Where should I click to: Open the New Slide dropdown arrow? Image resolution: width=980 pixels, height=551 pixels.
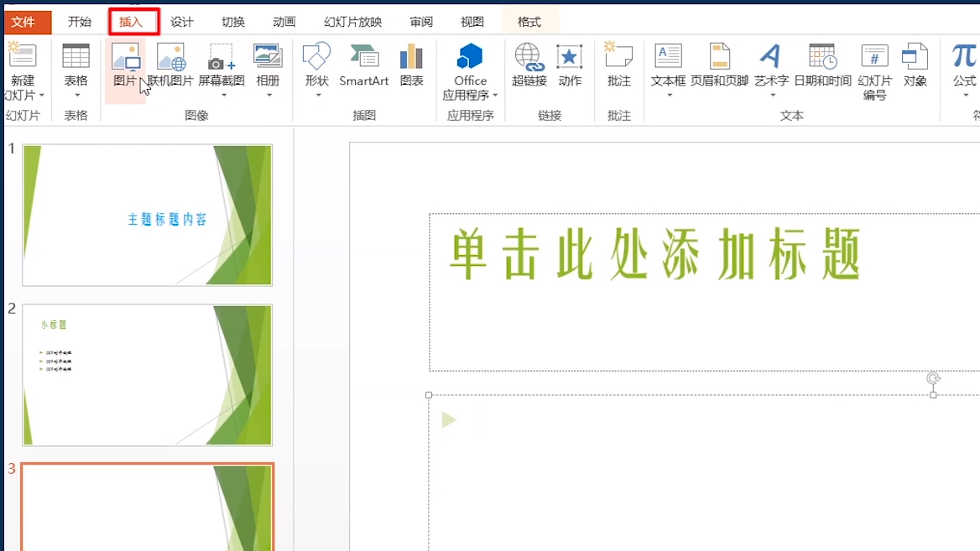[x=42, y=96]
